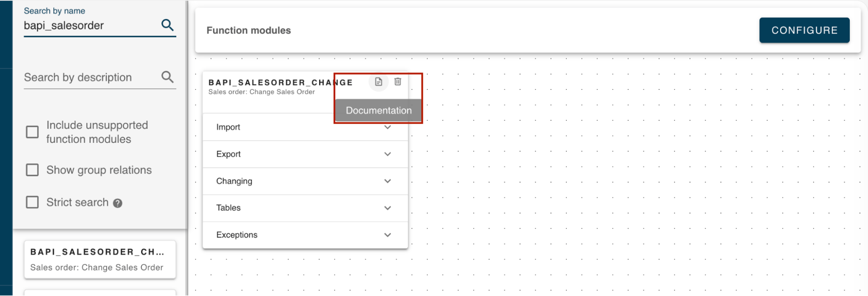Expand the Tables section chevron
Image resolution: width=868 pixels, height=296 pixels.
point(387,208)
